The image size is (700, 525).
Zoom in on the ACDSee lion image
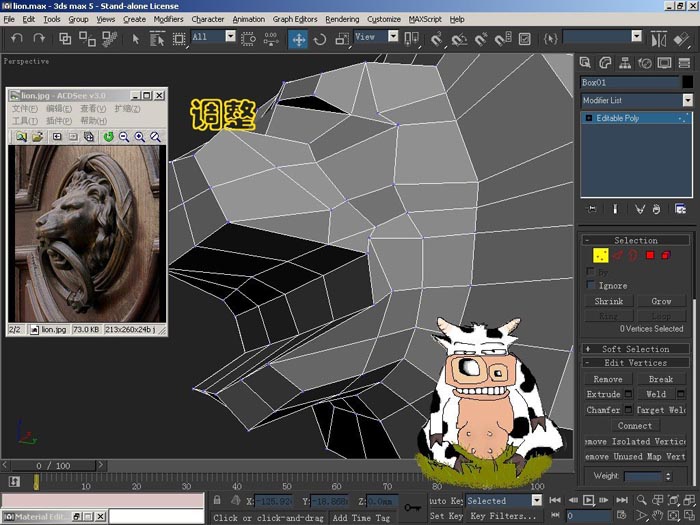pos(140,137)
